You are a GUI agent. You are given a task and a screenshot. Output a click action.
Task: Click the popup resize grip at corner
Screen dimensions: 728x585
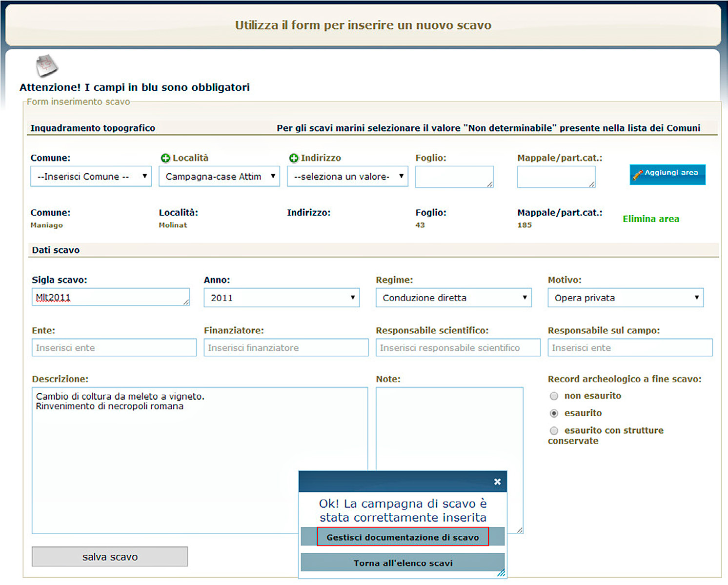(501, 573)
